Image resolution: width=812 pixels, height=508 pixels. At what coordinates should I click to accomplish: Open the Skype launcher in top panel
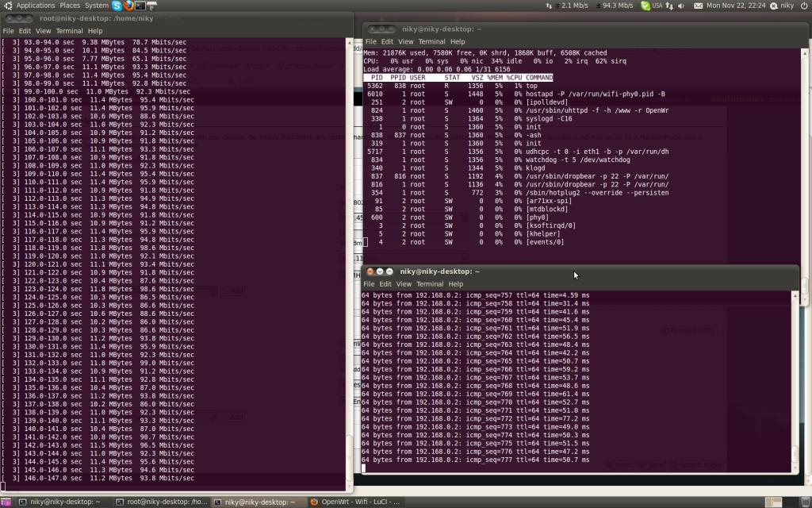[x=117, y=6]
